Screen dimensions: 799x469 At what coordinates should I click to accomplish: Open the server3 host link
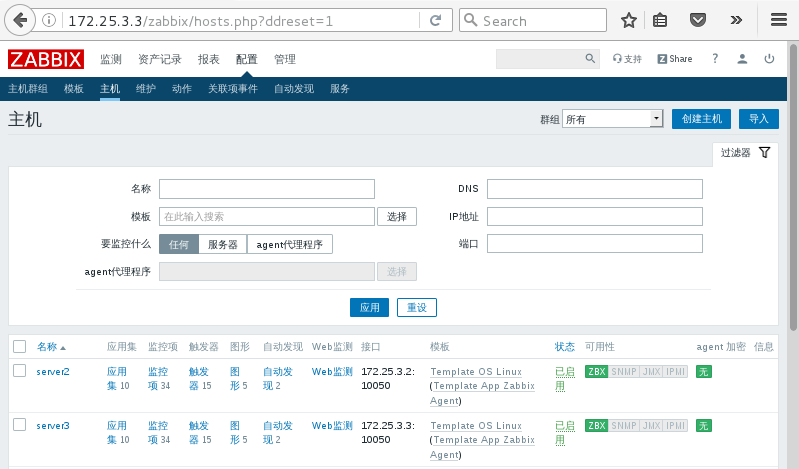tap(53, 426)
